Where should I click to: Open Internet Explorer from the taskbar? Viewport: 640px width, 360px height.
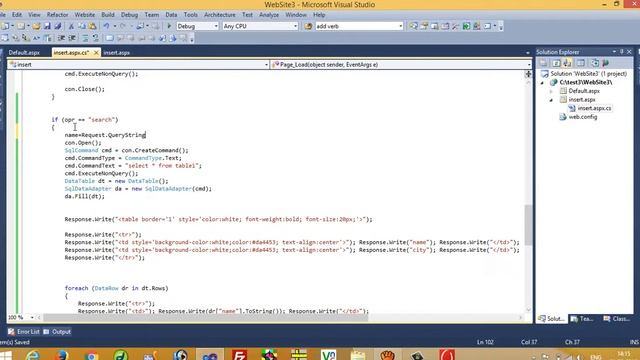coord(32,355)
